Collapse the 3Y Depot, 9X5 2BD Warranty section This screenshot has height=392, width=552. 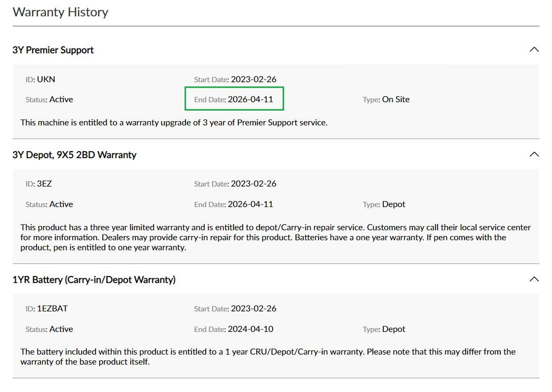pyautogui.click(x=534, y=154)
